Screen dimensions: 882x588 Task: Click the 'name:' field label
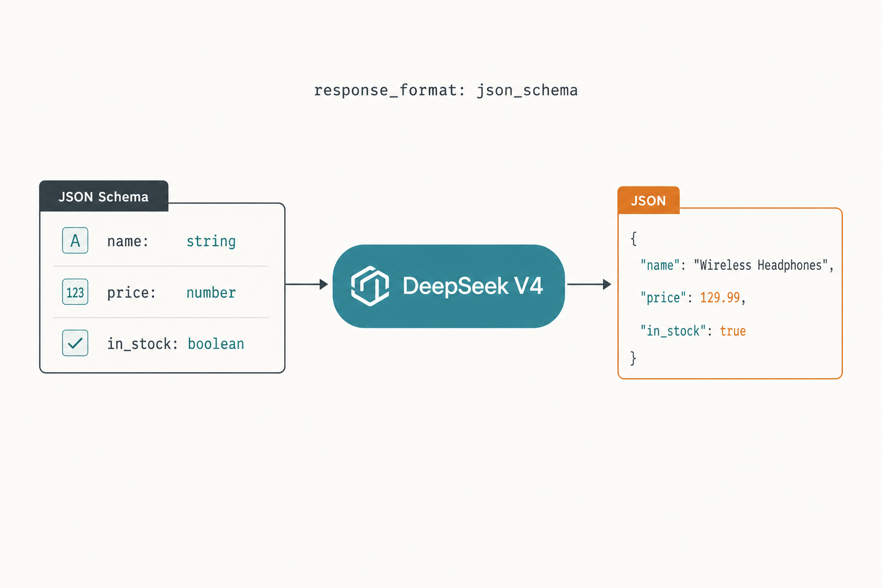click(x=128, y=241)
